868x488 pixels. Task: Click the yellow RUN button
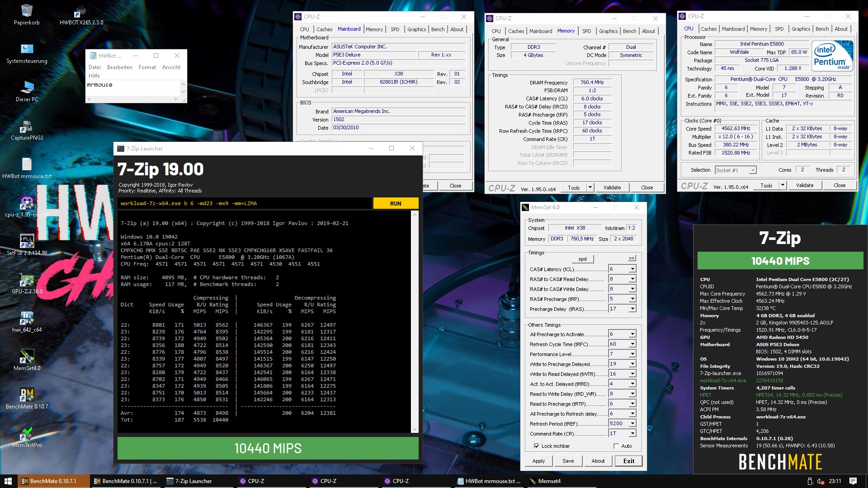tap(396, 203)
